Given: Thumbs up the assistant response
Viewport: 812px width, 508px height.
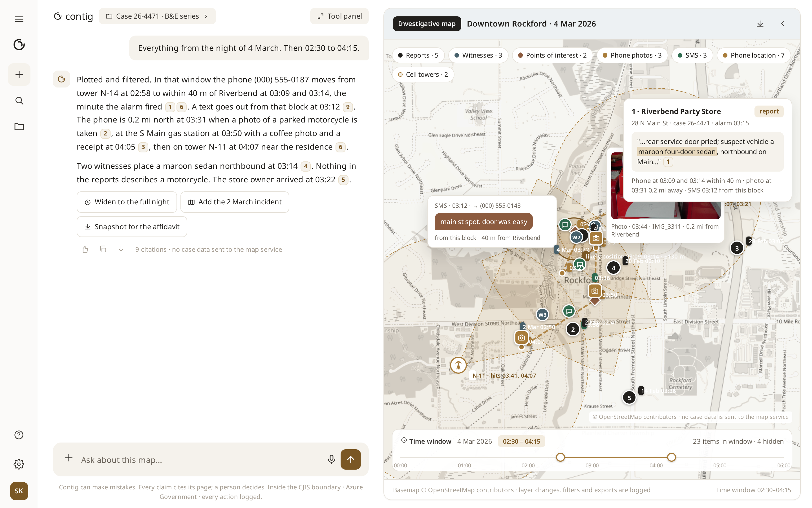Looking at the screenshot, I should (85, 249).
